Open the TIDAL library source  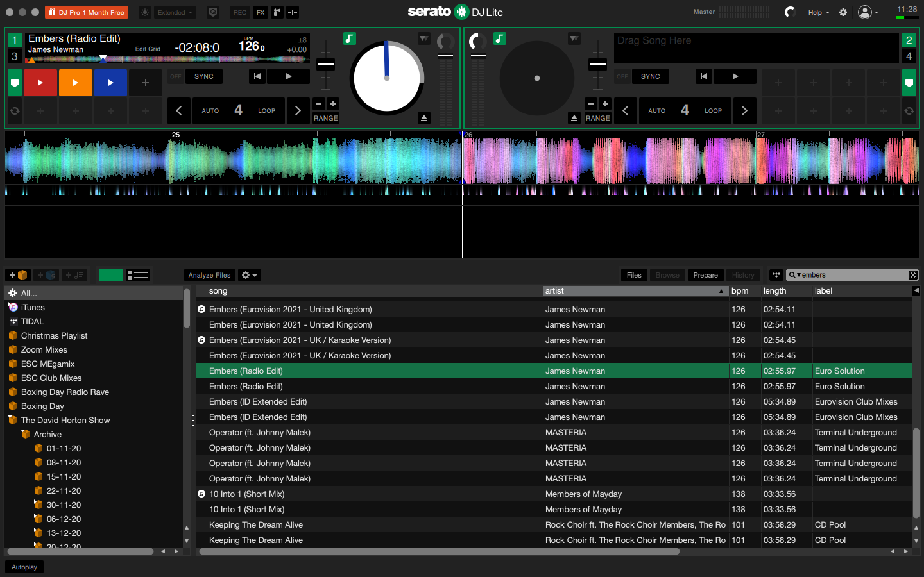[32, 321]
